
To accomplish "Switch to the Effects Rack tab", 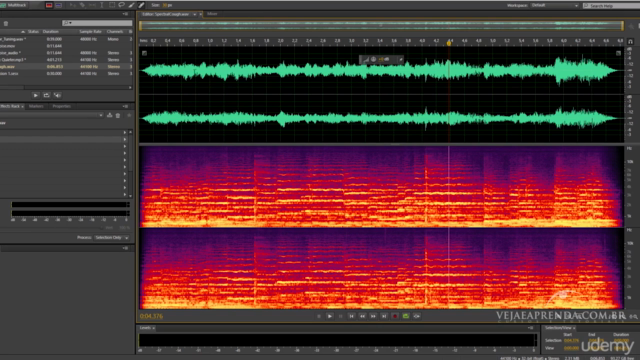I will click(x=11, y=106).
